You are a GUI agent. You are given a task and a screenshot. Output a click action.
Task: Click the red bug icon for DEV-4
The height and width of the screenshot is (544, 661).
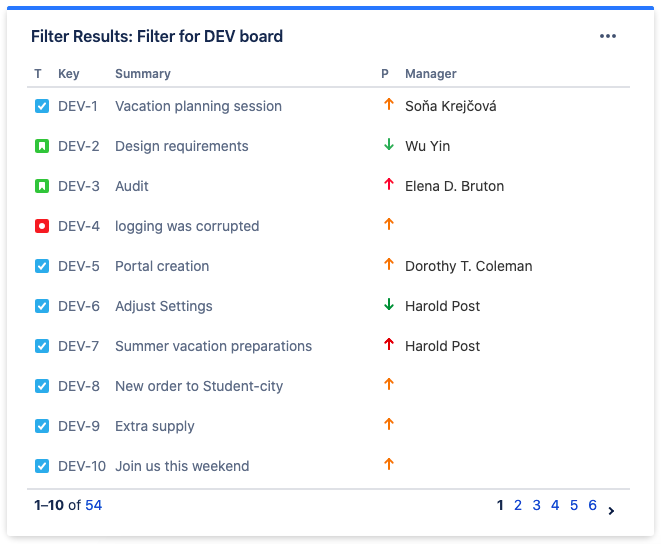pyautogui.click(x=42, y=226)
